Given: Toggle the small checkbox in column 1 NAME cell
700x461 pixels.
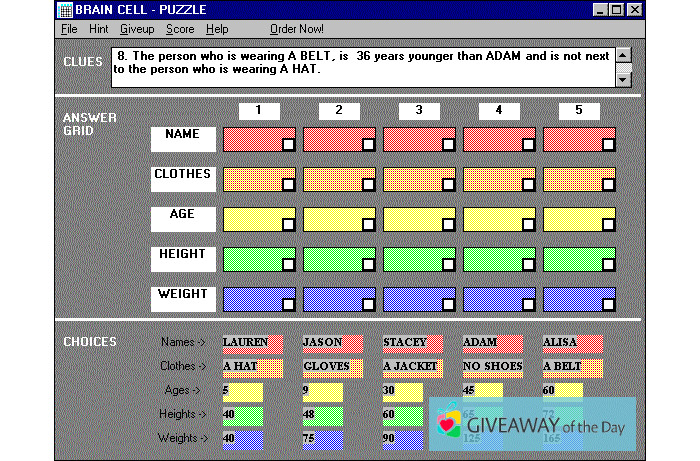Looking at the screenshot, I should click(x=288, y=145).
